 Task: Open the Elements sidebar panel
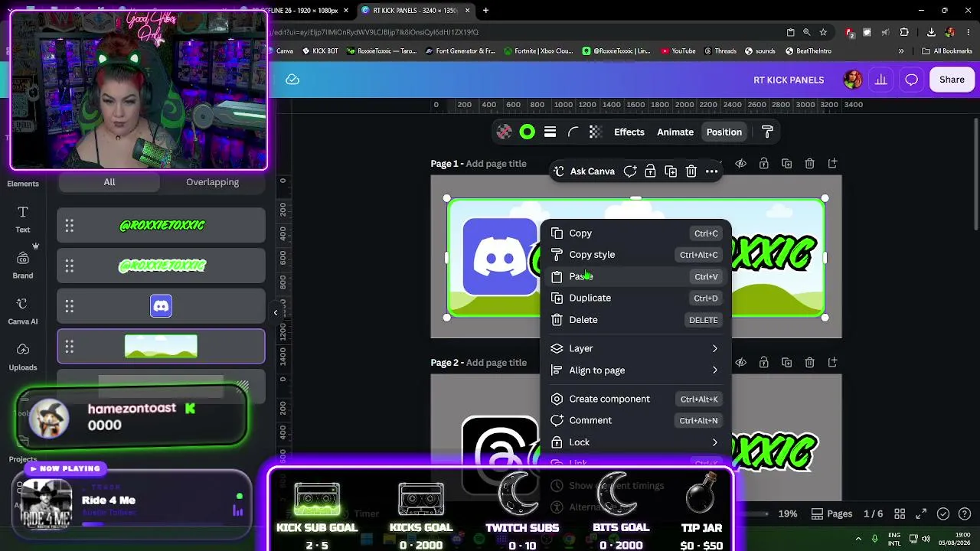(23, 184)
